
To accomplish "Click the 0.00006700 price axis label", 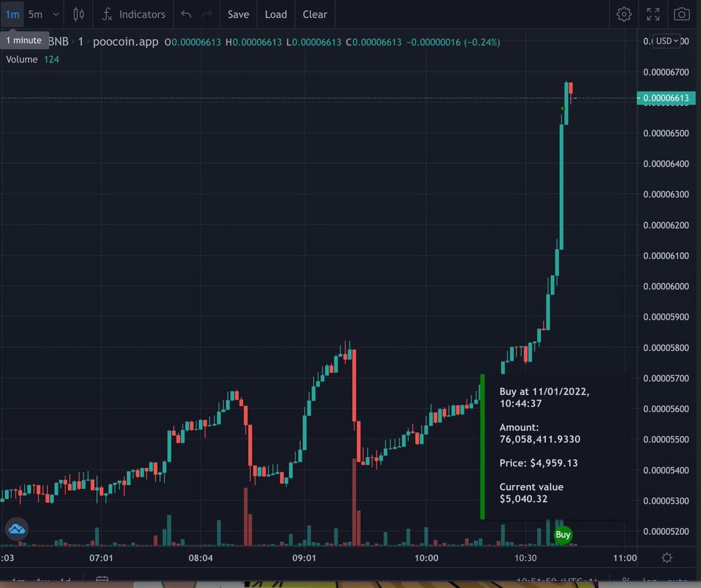I will 666,72.
